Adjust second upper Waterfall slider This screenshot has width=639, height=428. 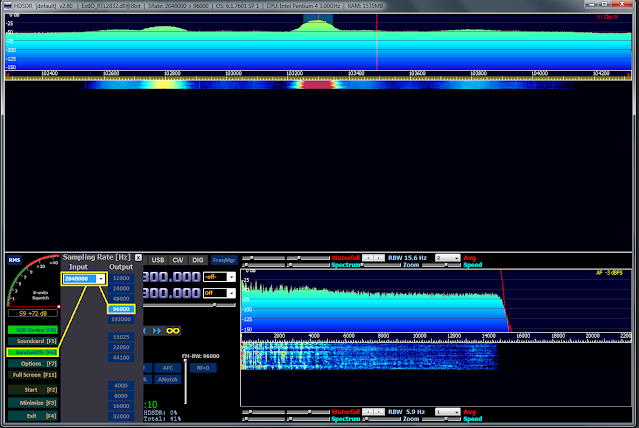308,258
